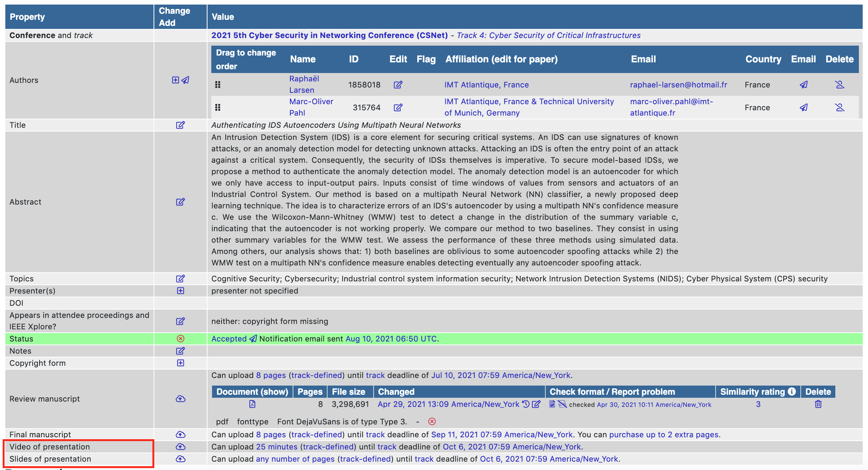Show Similarity rating info tooltip icon
The image size is (868, 470).
click(x=792, y=391)
